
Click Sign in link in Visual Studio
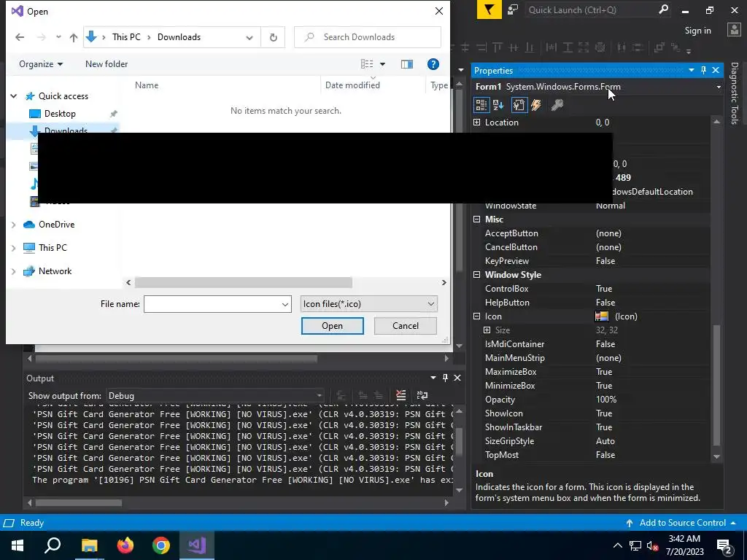[x=697, y=31]
